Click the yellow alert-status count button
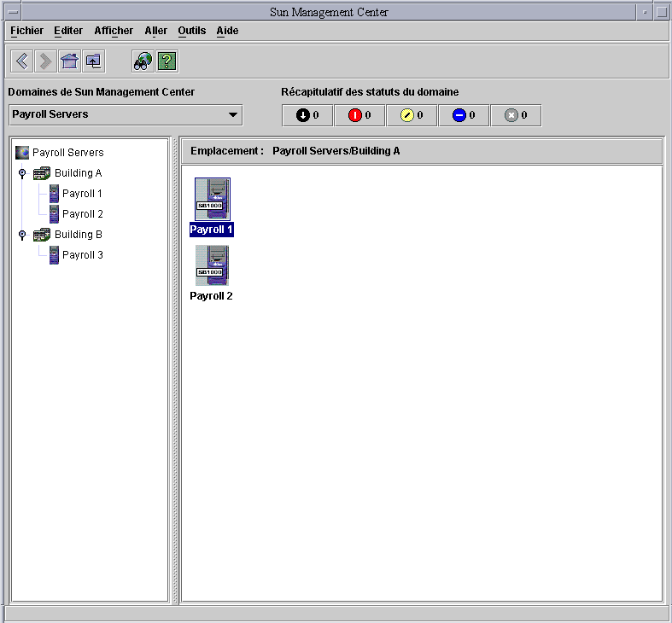The image size is (672, 623). point(412,115)
